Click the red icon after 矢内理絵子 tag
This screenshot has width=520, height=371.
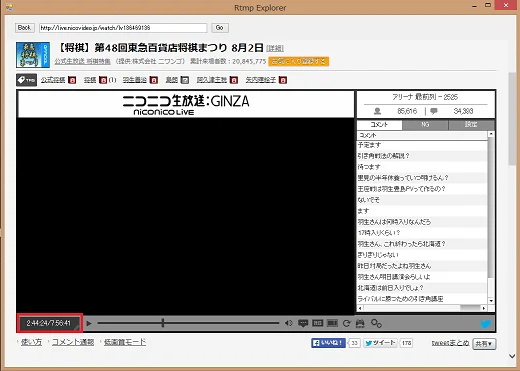point(283,80)
